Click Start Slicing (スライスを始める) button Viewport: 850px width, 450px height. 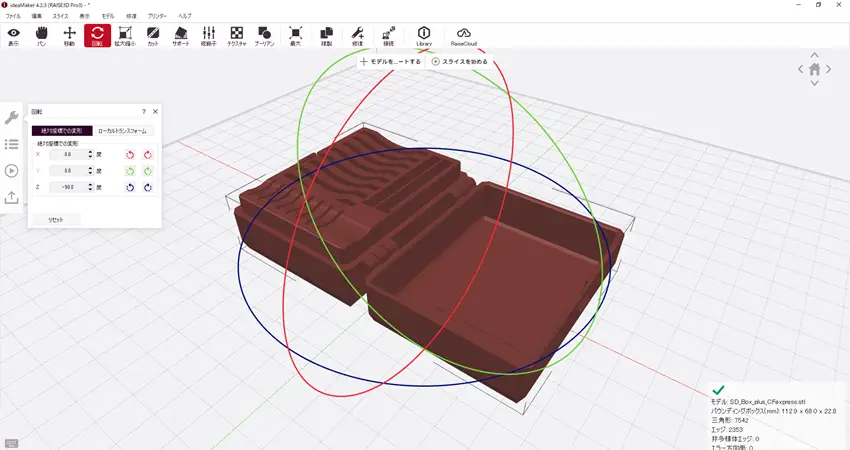(460, 62)
